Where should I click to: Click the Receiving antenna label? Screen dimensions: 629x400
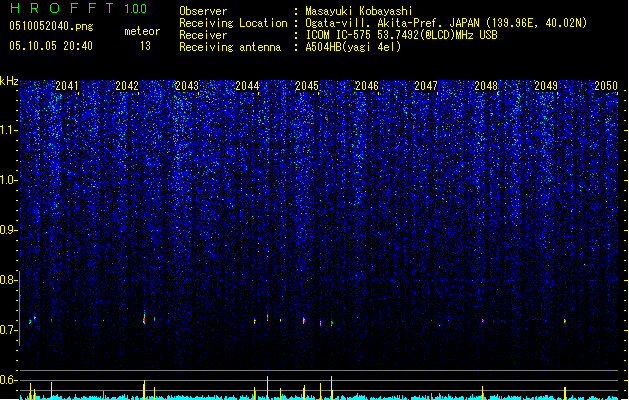point(230,47)
